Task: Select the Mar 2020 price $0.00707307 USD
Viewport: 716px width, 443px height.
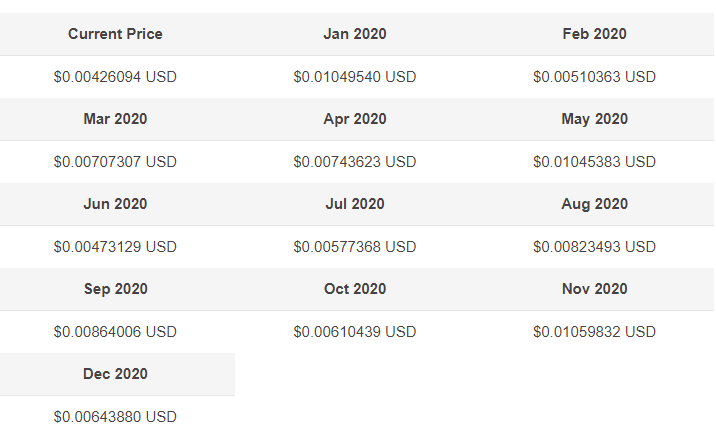Action: click(x=115, y=162)
